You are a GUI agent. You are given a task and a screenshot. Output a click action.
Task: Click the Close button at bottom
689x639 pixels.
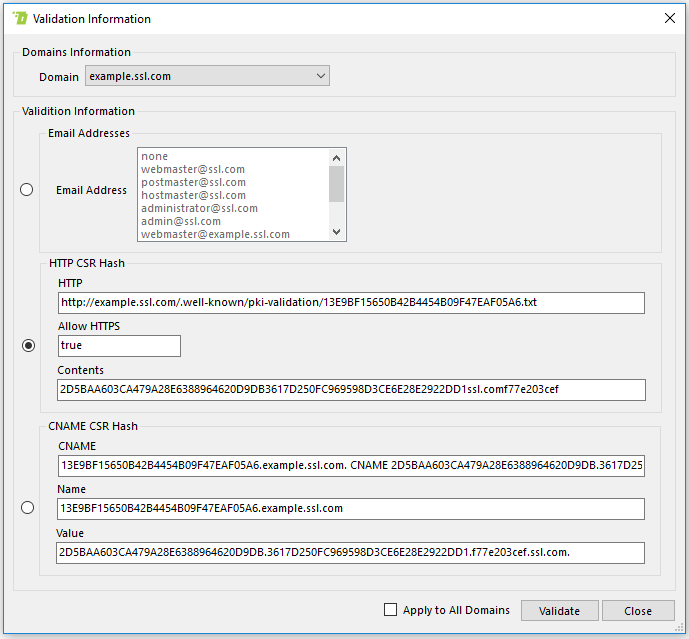point(637,611)
